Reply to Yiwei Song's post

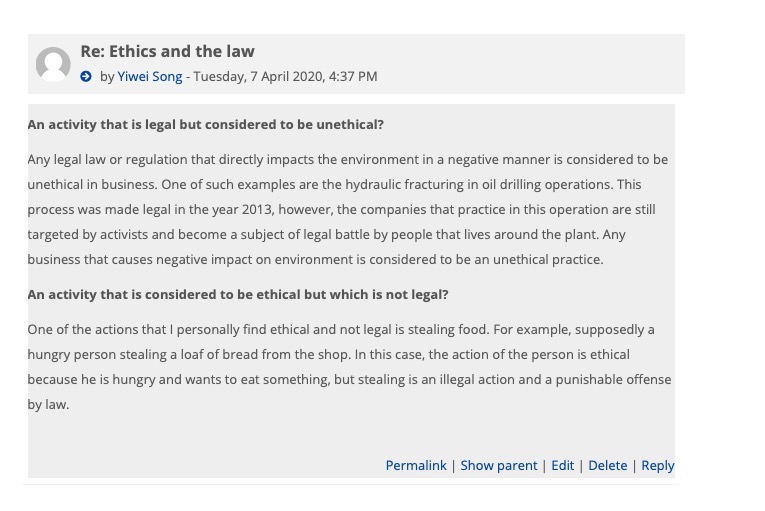[657, 465]
